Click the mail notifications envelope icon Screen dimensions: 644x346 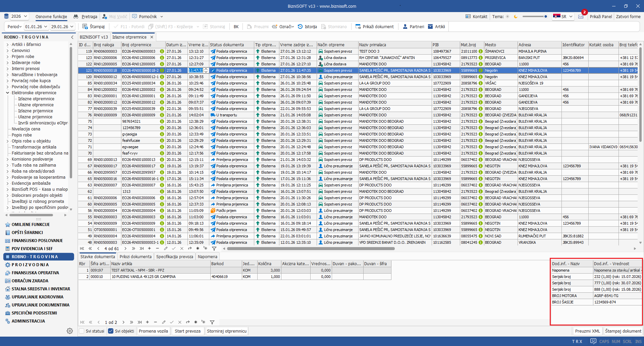pyautogui.click(x=581, y=16)
